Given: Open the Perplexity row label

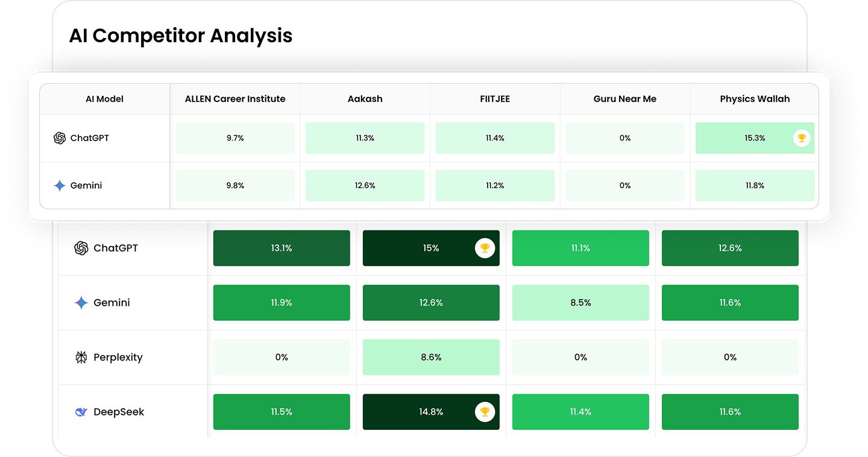Looking at the screenshot, I should click(x=118, y=358).
